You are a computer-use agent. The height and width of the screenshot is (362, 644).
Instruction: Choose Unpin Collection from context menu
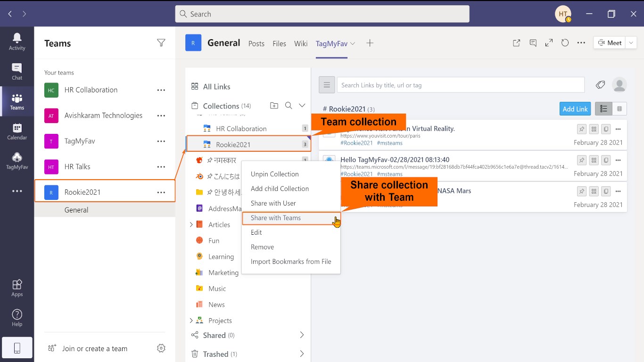coord(275,174)
